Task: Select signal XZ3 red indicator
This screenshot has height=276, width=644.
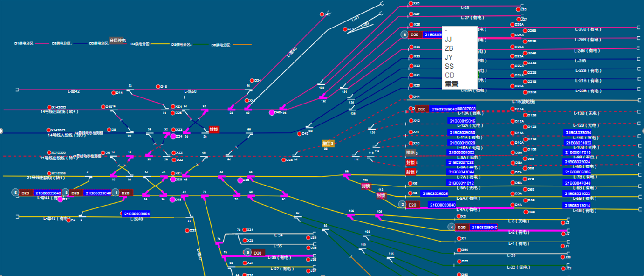Action: 173,130
